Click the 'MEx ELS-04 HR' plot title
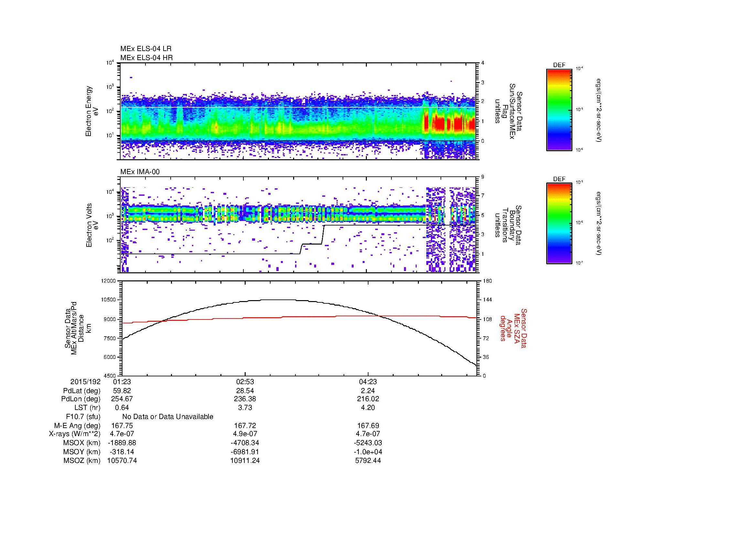 coord(146,58)
